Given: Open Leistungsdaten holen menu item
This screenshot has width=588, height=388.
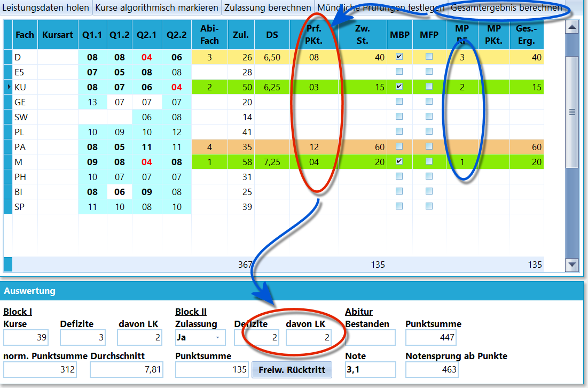Looking at the screenshot, I should (x=46, y=7).
